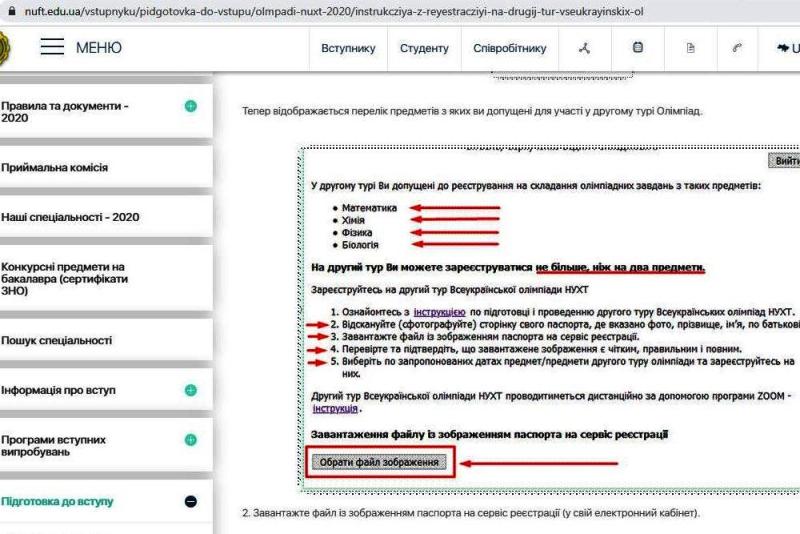800x534 pixels.
Task: Open the hamburger menu icon
Action: coord(52,47)
